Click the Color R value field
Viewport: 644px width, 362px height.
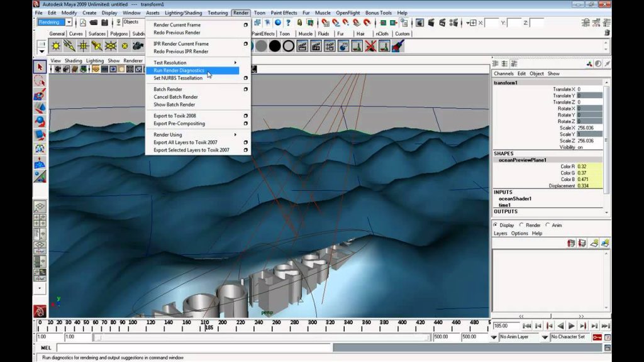[589, 167]
